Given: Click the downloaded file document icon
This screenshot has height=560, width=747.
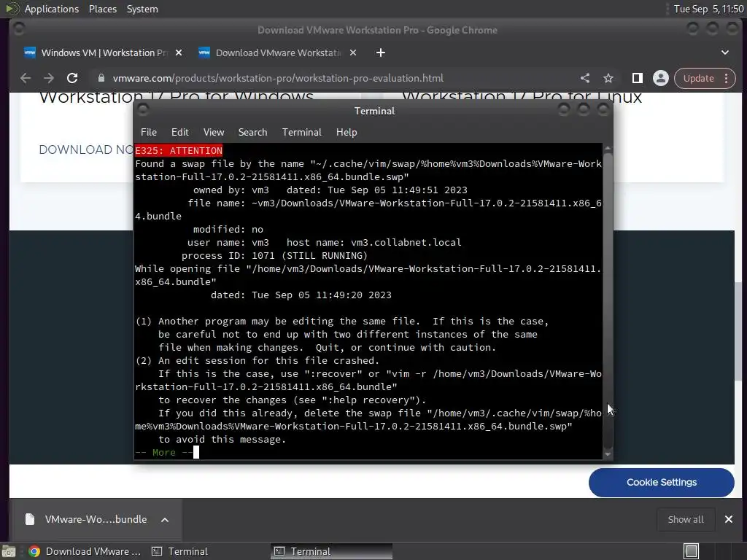Looking at the screenshot, I should [29, 519].
